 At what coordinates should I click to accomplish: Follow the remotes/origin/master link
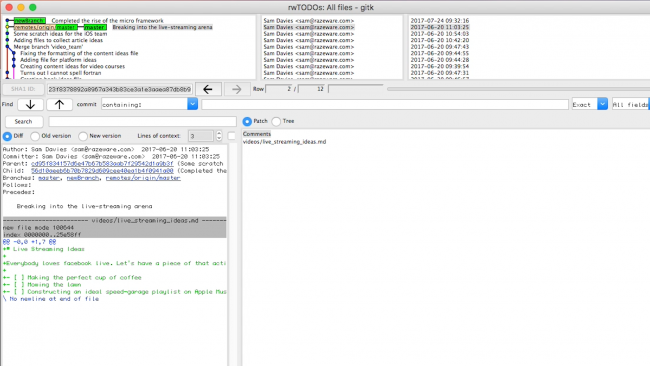[x=143, y=178]
